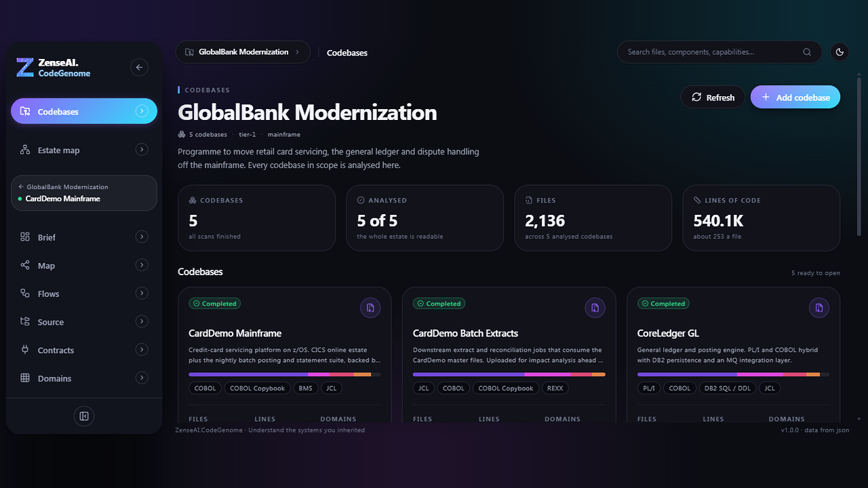Viewport: 868px width, 488px height.
Task: Click the ZenseAI CodeGenome logo
Action: click(54, 67)
